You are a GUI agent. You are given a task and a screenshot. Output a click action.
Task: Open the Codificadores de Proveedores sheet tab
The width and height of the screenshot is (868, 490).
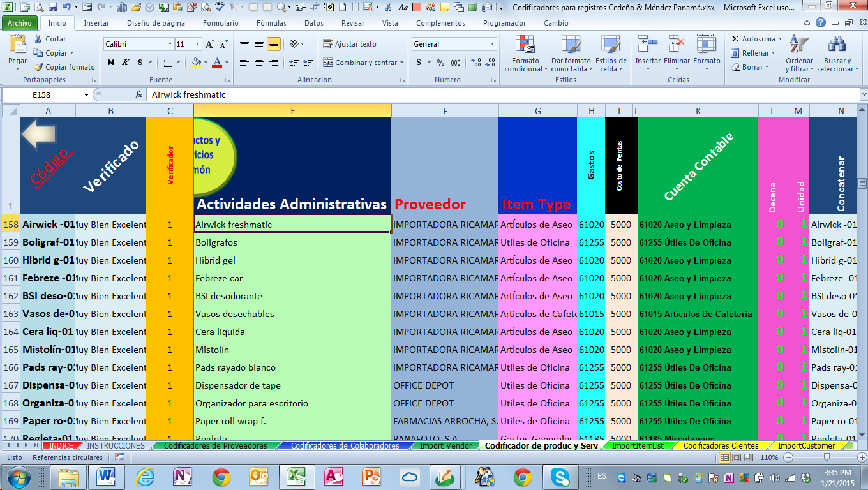pyautogui.click(x=215, y=446)
